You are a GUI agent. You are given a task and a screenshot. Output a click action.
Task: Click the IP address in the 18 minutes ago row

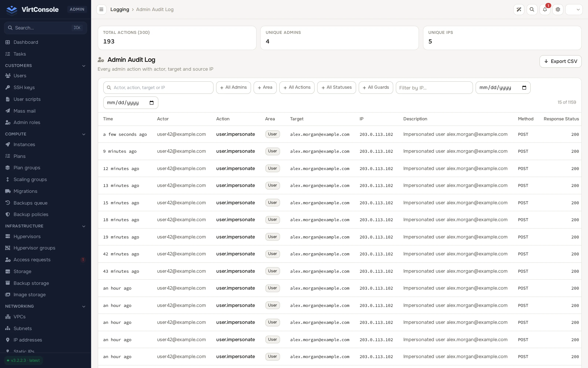click(376, 220)
